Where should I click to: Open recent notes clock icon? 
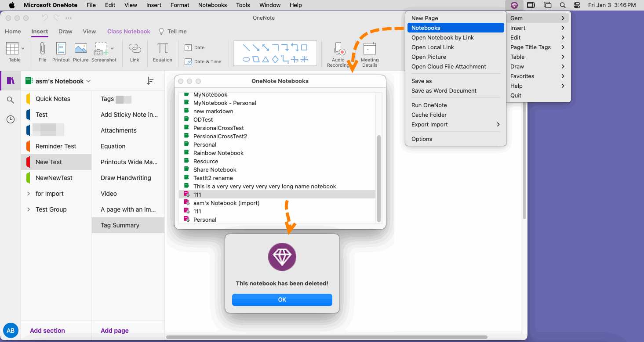tap(11, 119)
